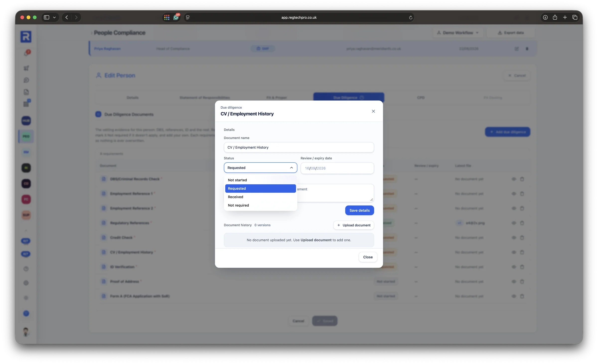Switch to Statement of Responsibilities tab
Viewport: 598px width, 364px height.
point(205,98)
